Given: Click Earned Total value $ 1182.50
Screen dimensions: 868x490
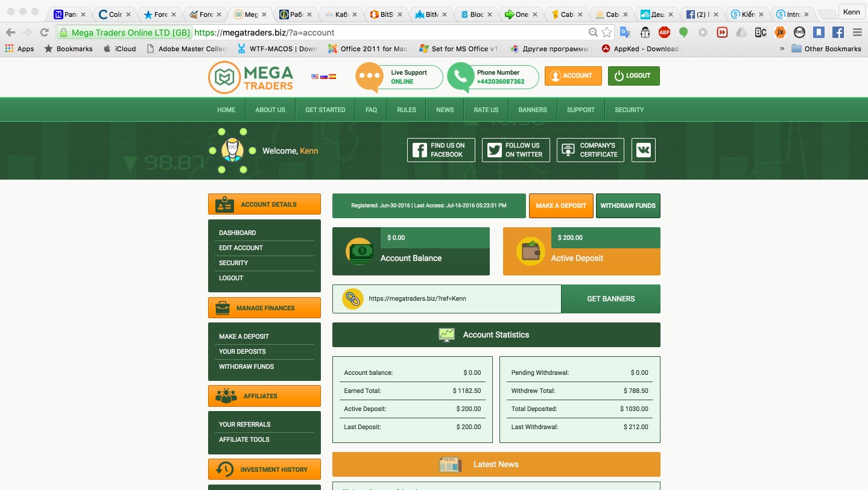Looking at the screenshot, I should pyautogui.click(x=467, y=391).
